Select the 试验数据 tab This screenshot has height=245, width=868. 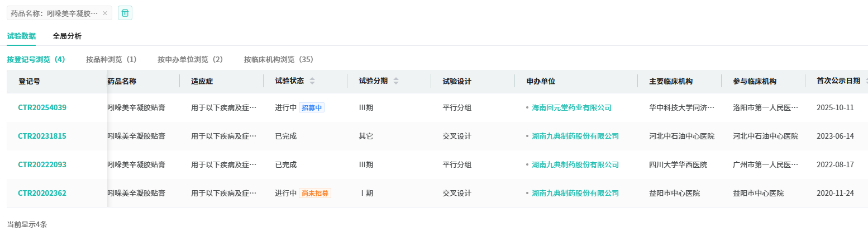[21, 36]
